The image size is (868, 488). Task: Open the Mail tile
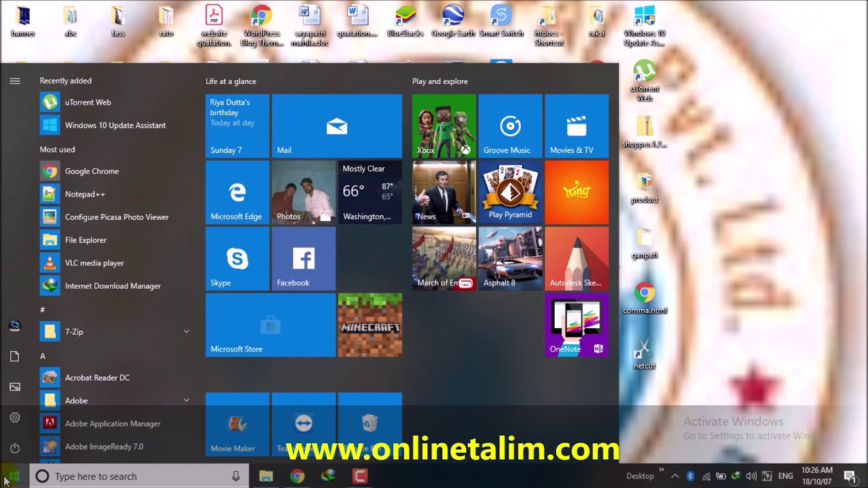[x=337, y=126]
